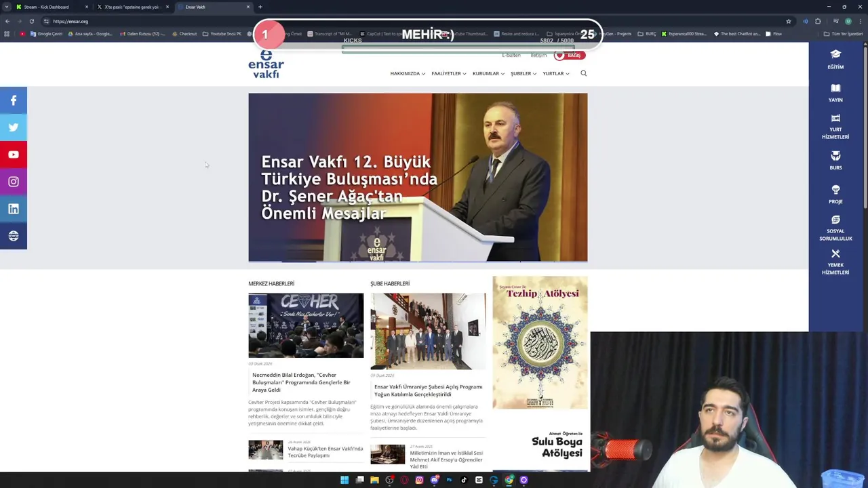The height and width of the screenshot is (488, 868).
Task: Open Ensar Vakfı Ümraniye Şubesi Açılış headline
Action: pyautogui.click(x=428, y=390)
